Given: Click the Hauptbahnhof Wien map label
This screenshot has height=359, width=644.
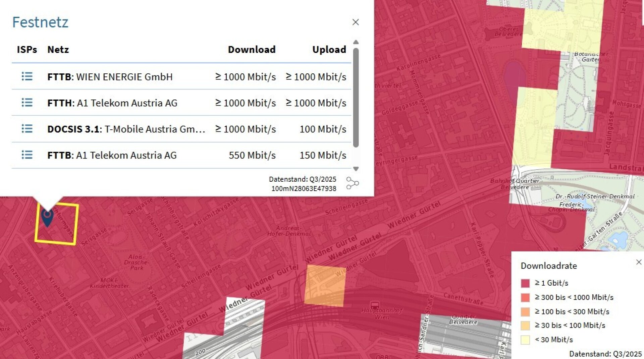Looking at the screenshot, I should coord(382,314).
